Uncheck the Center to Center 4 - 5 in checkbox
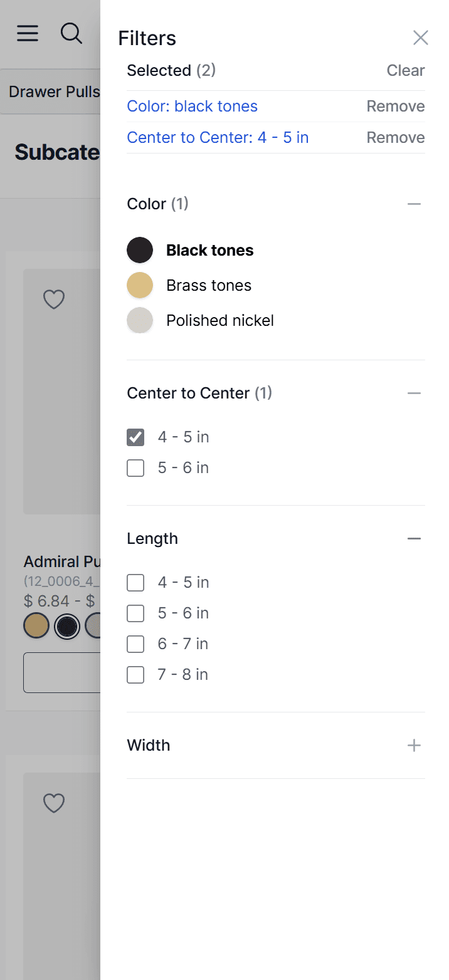Screen dimensions: 449x980 (135, 437)
